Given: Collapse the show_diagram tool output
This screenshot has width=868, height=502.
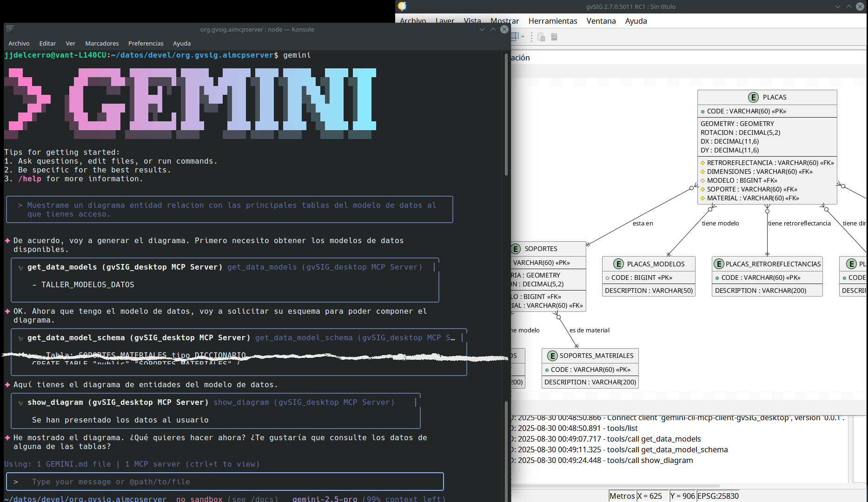Looking at the screenshot, I should pyautogui.click(x=21, y=403).
